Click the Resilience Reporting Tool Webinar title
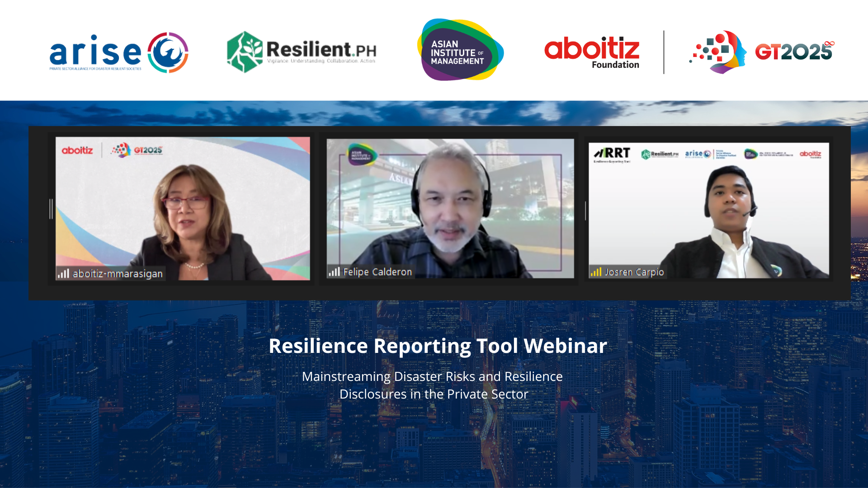The width and height of the screenshot is (868, 488). tap(438, 346)
